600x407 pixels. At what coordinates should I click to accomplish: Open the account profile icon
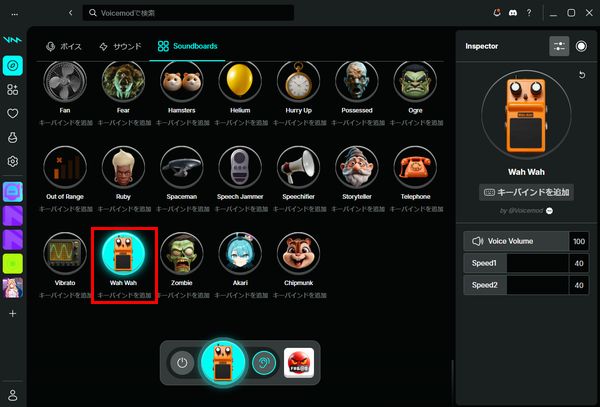13,395
